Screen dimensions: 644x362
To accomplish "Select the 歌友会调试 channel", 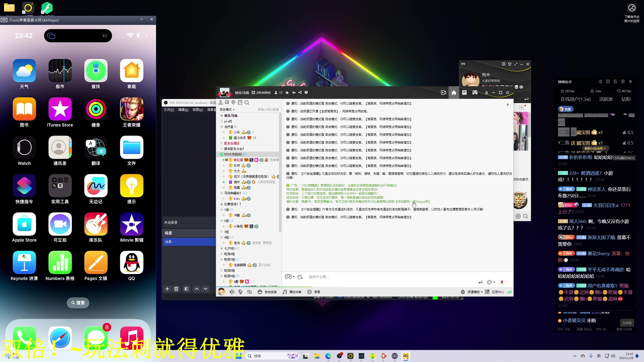I will [232, 143].
